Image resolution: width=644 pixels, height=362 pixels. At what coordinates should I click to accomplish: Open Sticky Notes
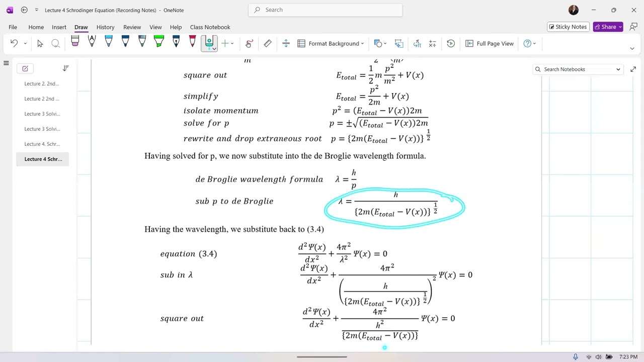[568, 27]
